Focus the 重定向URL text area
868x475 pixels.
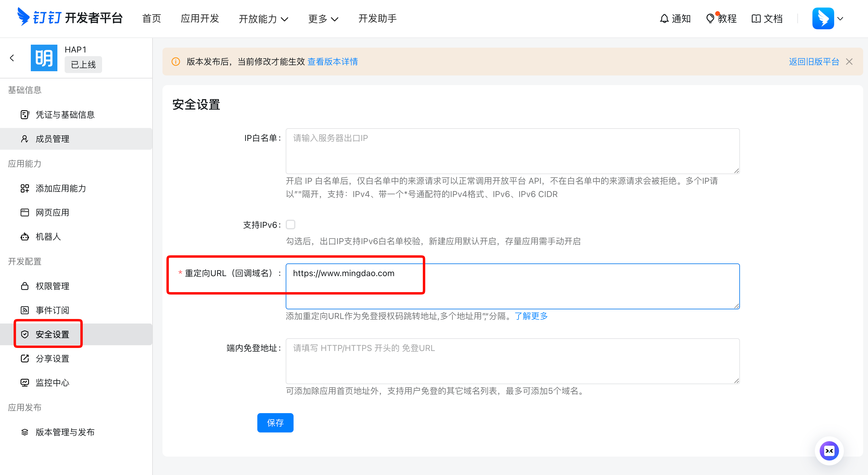(x=513, y=286)
